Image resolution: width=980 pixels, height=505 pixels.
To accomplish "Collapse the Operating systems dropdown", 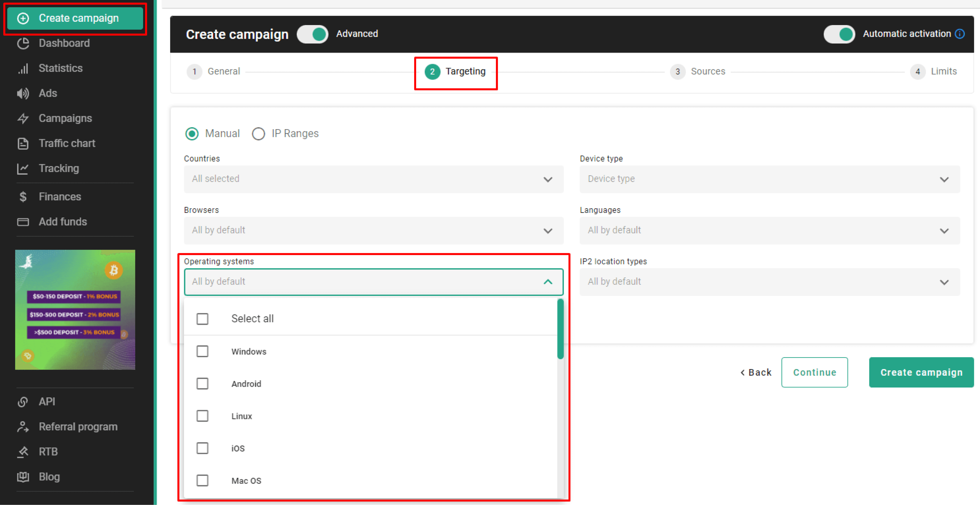I will pyautogui.click(x=548, y=282).
